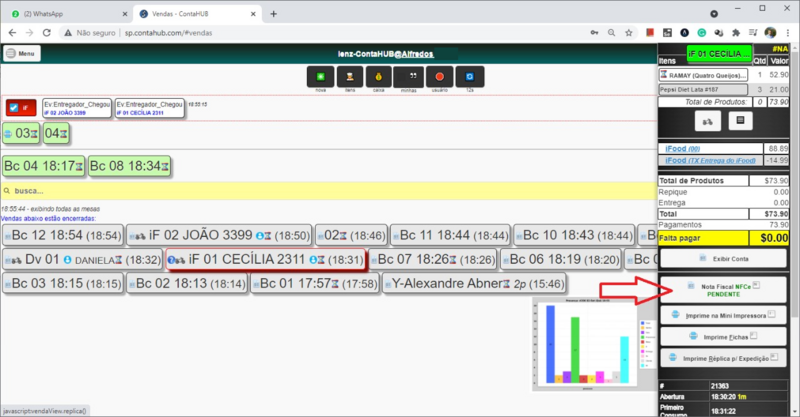Click the Imprime Fichas button
This screenshot has width=800, height=417.
click(723, 337)
